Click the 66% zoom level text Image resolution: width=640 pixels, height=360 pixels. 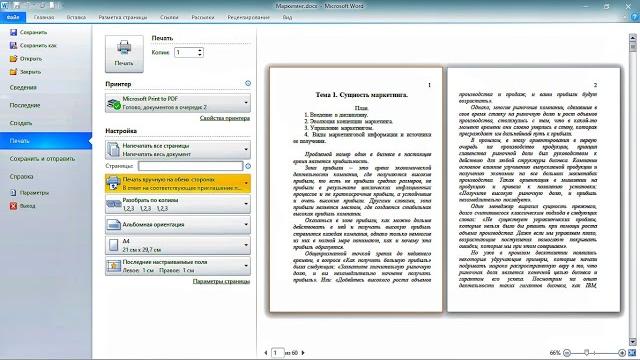tap(555, 353)
